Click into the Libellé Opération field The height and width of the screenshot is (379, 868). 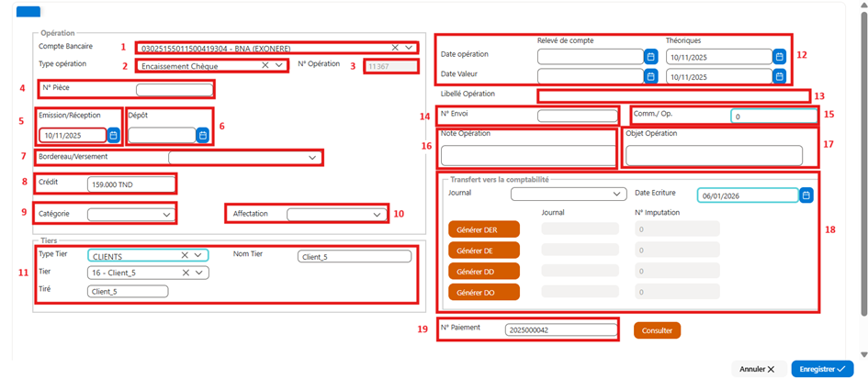pyautogui.click(x=673, y=96)
